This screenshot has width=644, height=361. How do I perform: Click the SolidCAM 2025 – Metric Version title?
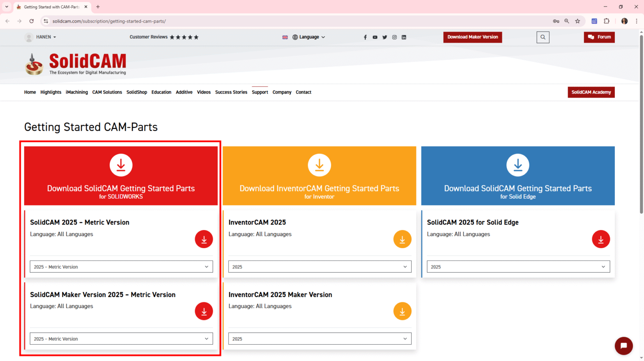[x=80, y=222]
